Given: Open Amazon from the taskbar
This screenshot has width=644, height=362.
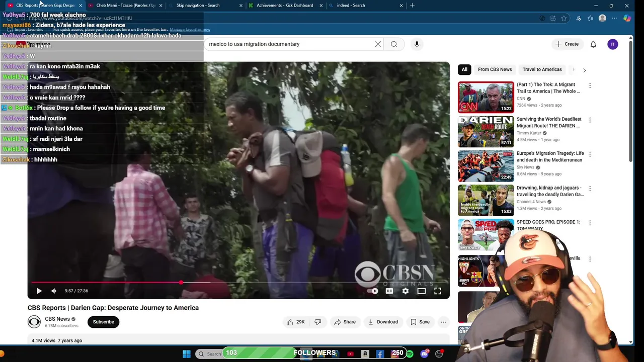Looking at the screenshot, I should coord(365,354).
